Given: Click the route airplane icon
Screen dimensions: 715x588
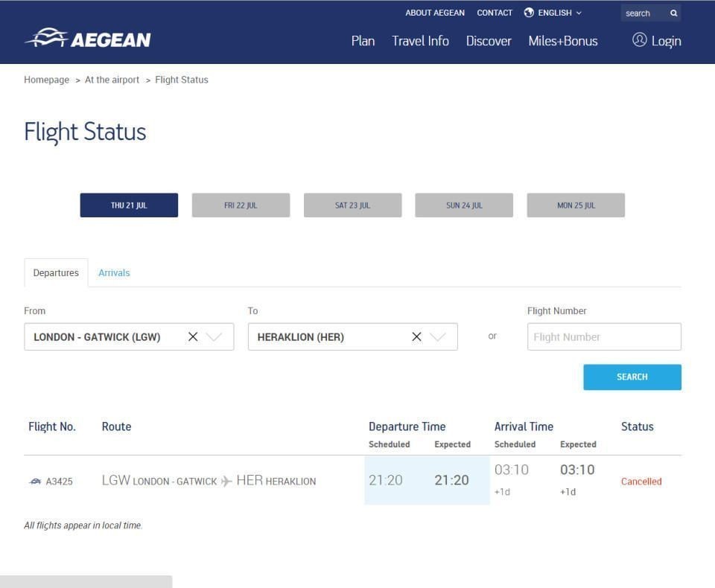Looking at the screenshot, I should (x=226, y=481).
